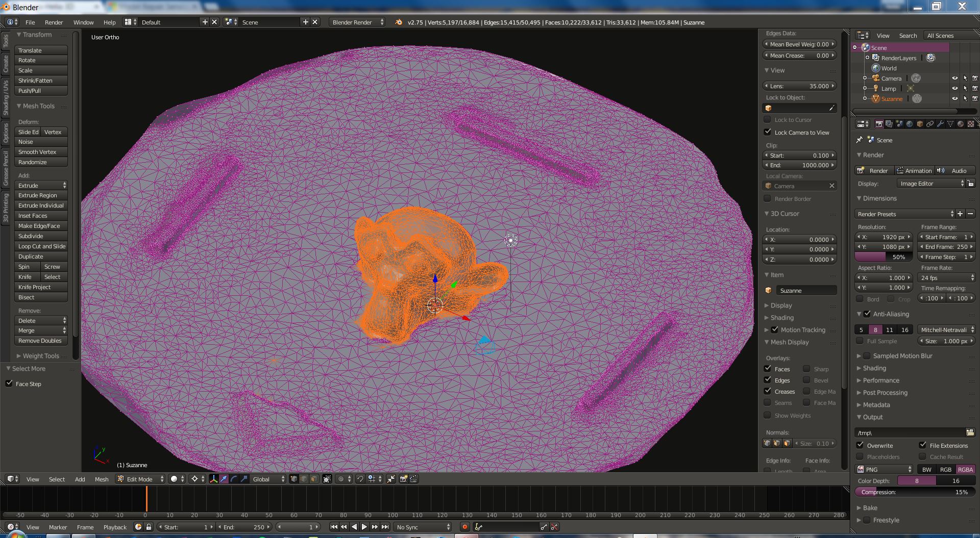Open the Modifiers wrench properties icon
The image size is (980, 538).
940,124
